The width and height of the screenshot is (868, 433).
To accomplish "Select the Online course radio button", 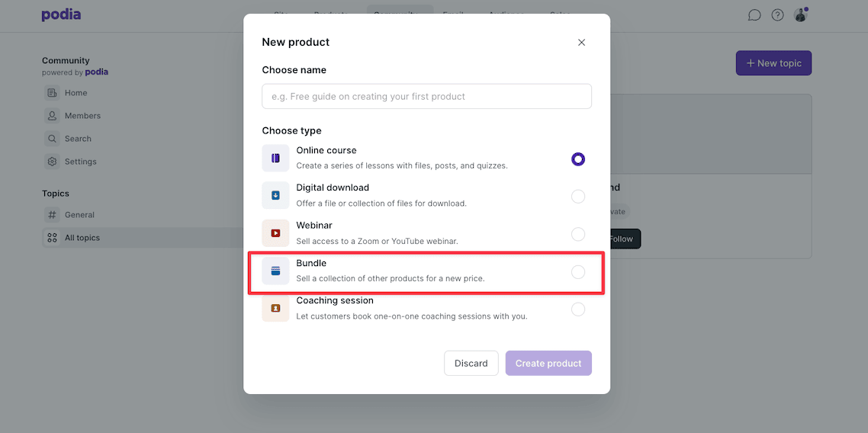I will click(x=578, y=159).
